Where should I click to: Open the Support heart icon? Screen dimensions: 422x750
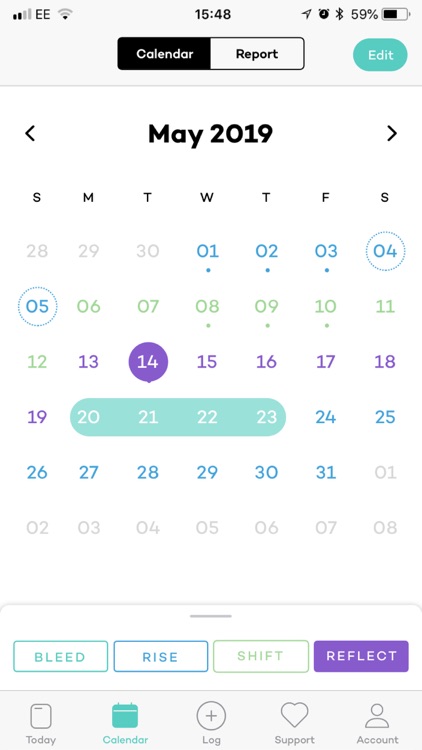point(294,716)
